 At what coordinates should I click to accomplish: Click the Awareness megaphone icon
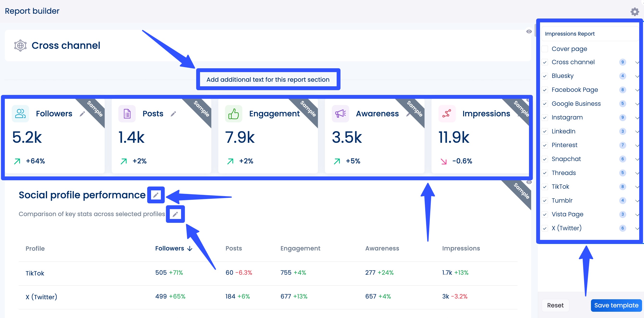340,113
